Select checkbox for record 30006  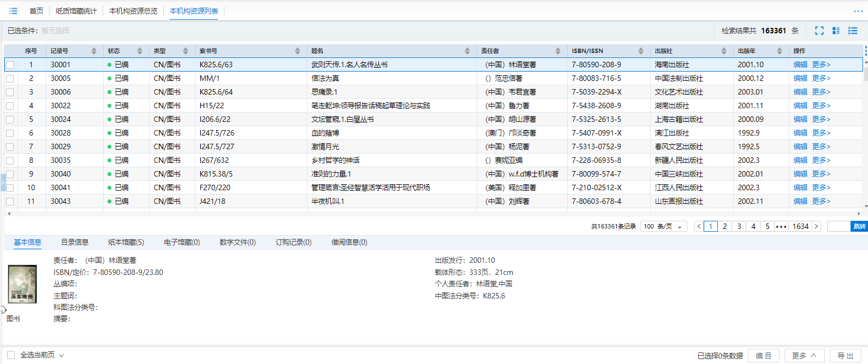[x=10, y=92]
